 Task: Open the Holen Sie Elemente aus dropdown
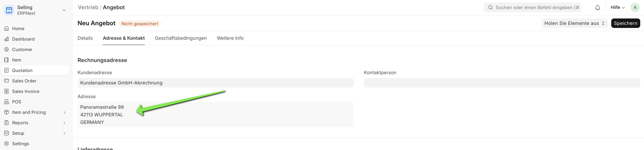click(x=574, y=23)
